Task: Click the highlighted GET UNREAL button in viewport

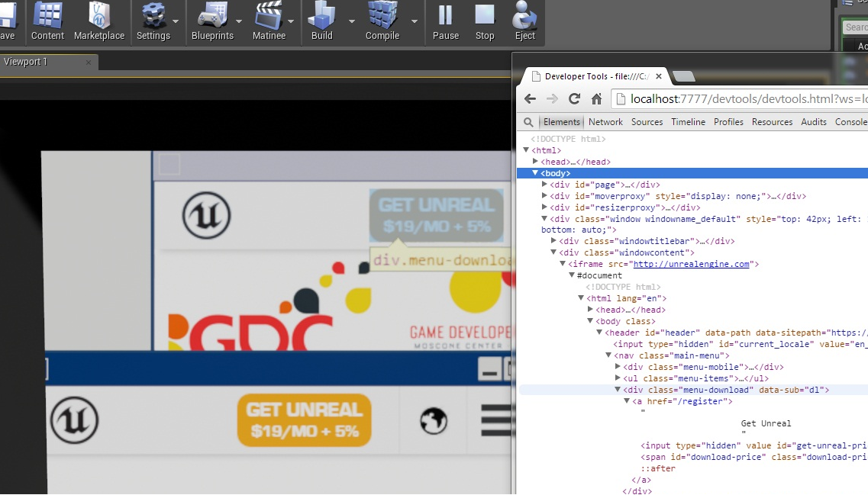Action: click(436, 216)
